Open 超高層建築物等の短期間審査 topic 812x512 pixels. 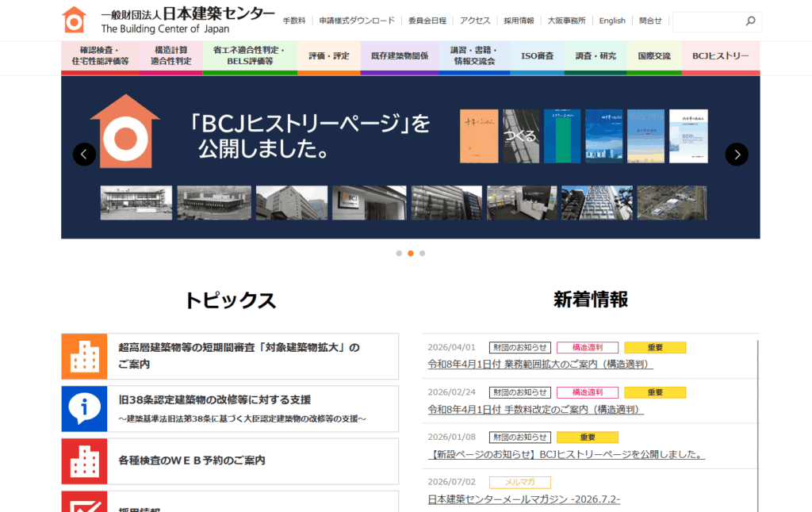tap(230, 357)
